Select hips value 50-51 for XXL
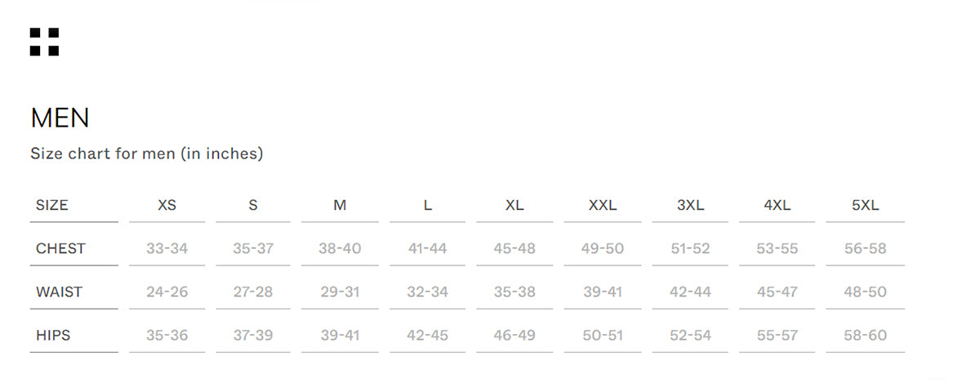This screenshot has height=392, width=980. [603, 335]
